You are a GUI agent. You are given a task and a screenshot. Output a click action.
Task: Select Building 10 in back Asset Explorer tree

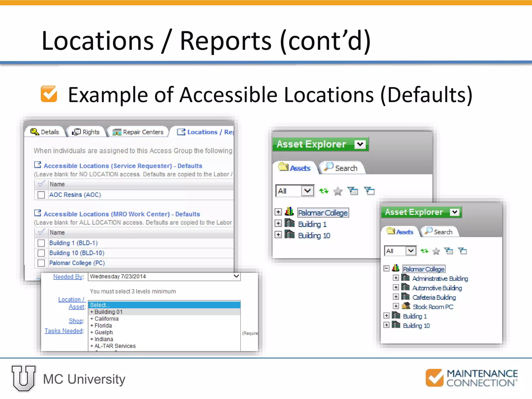point(314,235)
